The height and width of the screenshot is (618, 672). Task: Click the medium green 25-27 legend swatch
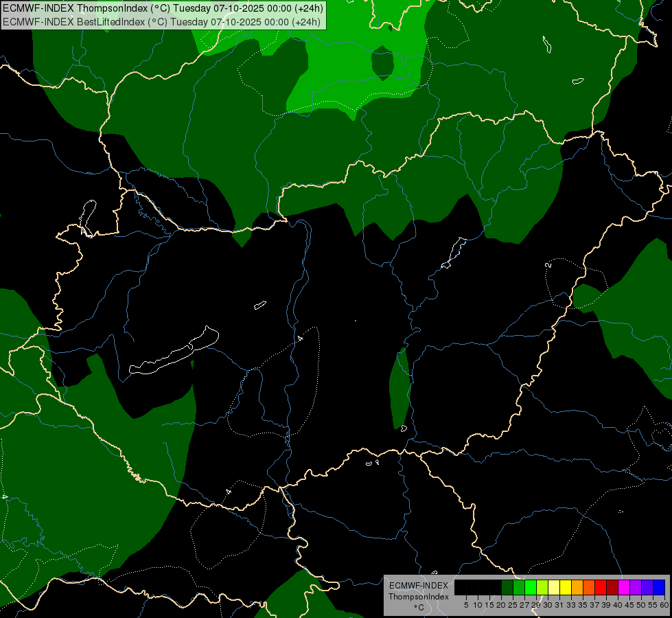point(519,587)
